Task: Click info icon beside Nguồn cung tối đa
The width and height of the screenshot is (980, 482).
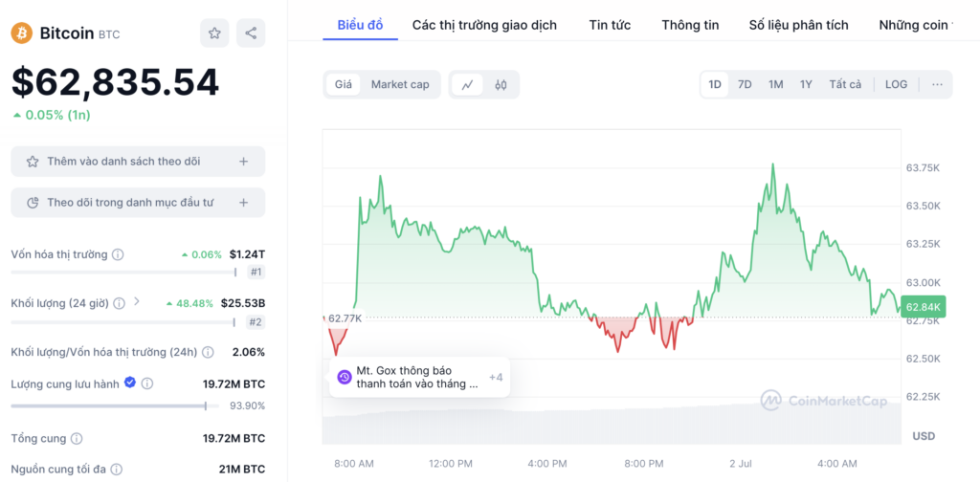Action: coord(116,469)
